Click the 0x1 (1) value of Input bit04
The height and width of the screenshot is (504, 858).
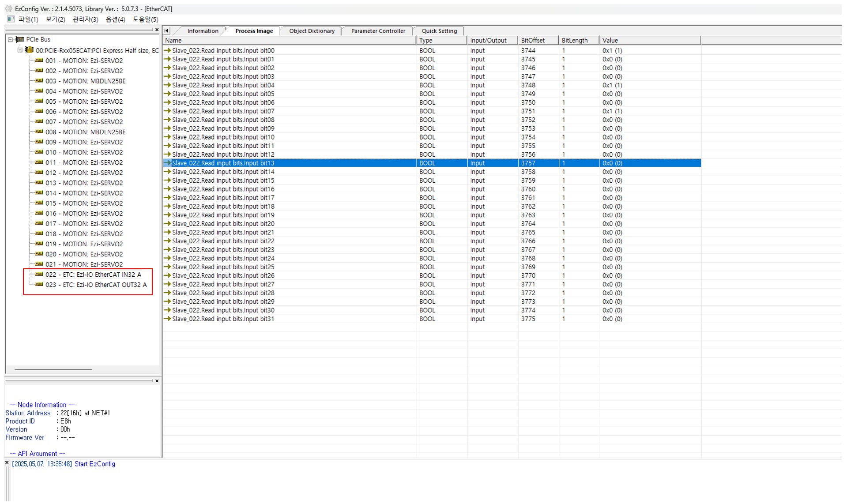tap(612, 85)
